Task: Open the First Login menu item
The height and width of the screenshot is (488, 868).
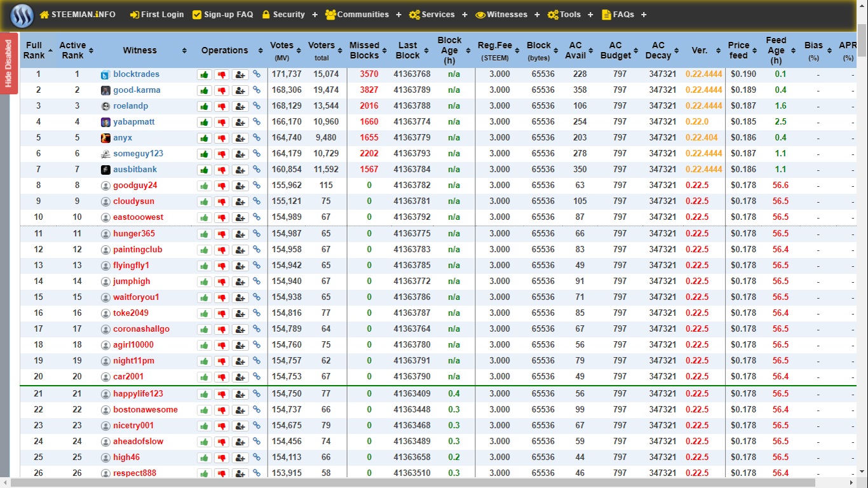Action: click(157, 15)
